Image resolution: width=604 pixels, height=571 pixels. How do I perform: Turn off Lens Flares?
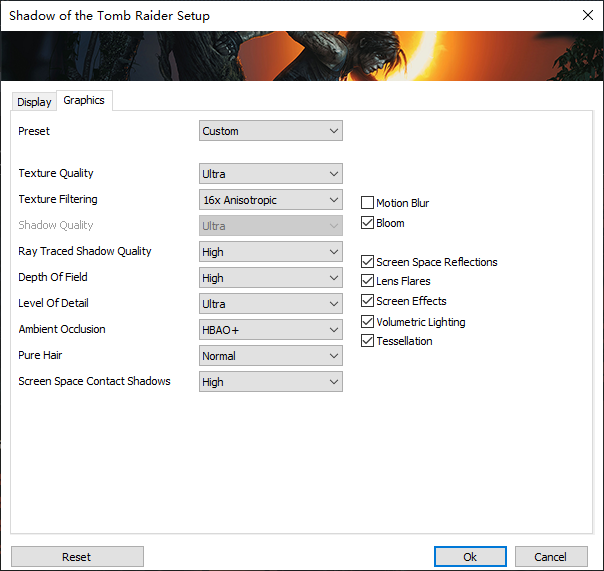click(x=367, y=281)
